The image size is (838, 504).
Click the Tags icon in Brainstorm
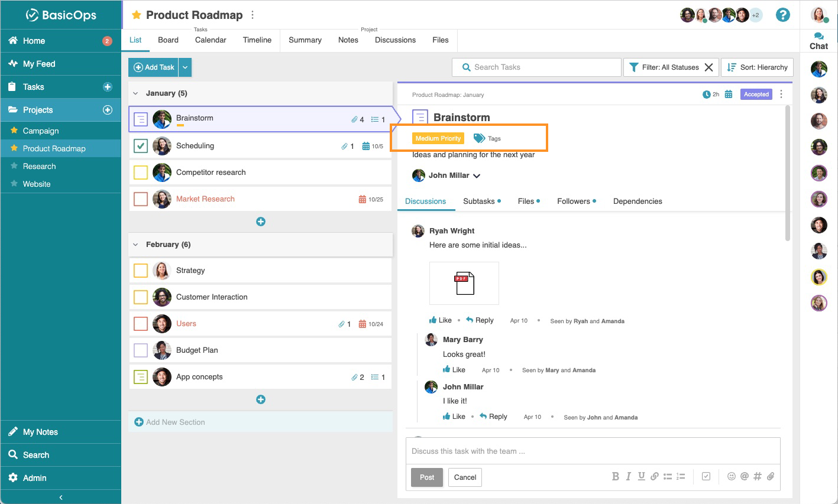pos(480,138)
